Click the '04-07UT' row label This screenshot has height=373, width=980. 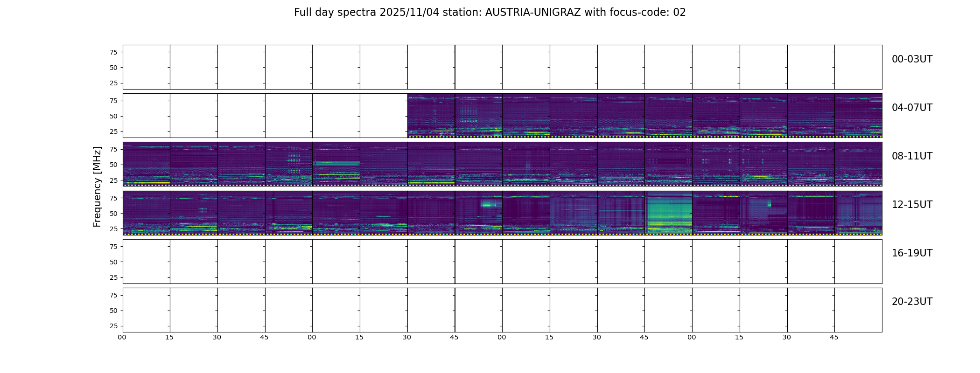coord(912,108)
